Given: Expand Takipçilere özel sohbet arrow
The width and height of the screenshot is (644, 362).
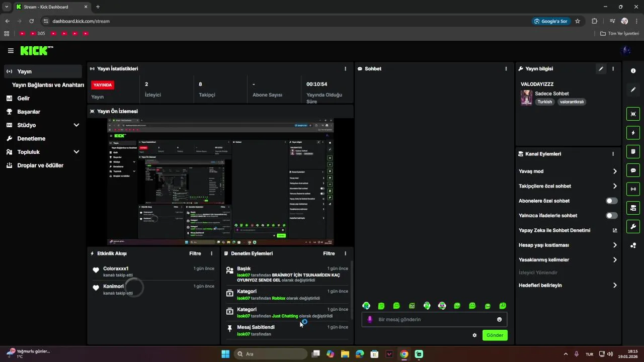Looking at the screenshot, I should click(x=615, y=186).
